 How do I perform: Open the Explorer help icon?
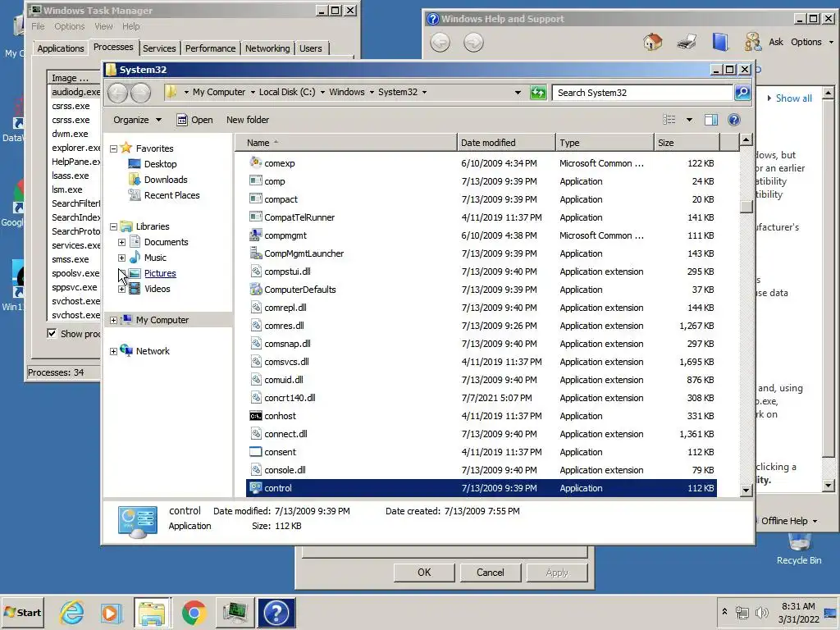(734, 120)
